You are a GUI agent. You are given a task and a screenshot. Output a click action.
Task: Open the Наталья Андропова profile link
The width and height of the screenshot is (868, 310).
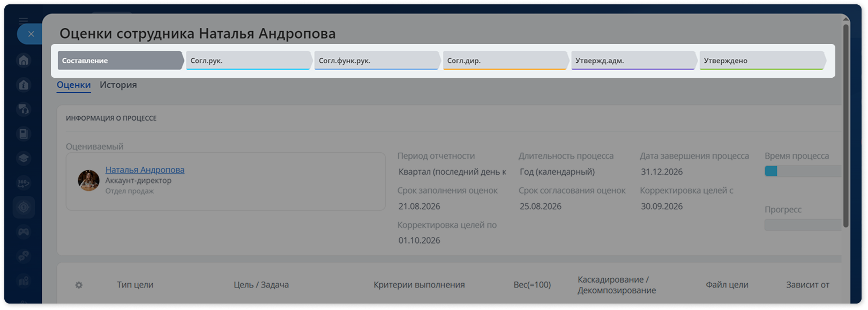click(x=145, y=170)
